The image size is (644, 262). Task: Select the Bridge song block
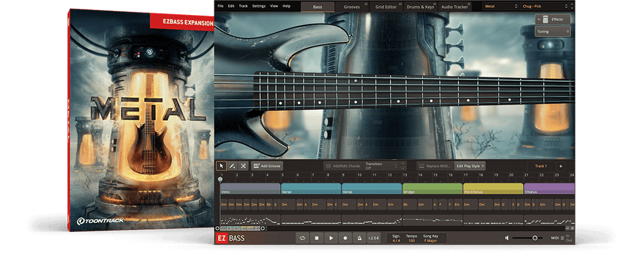(x=433, y=189)
